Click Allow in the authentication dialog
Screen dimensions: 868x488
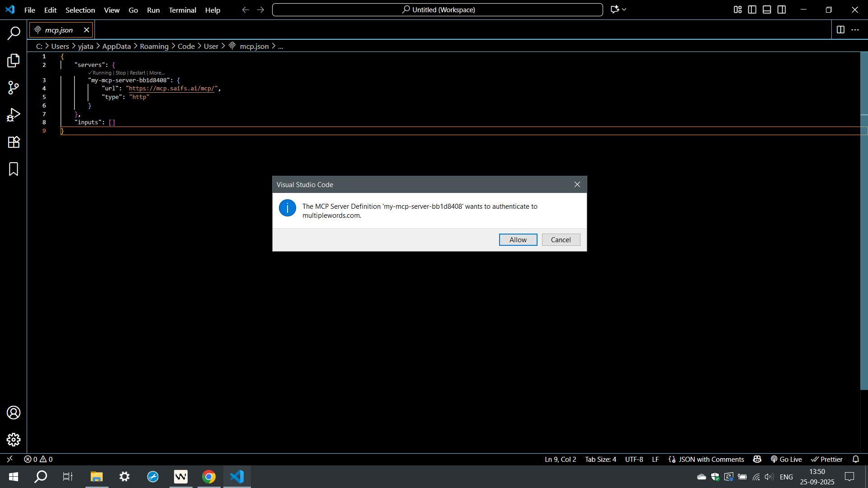[518, 240]
